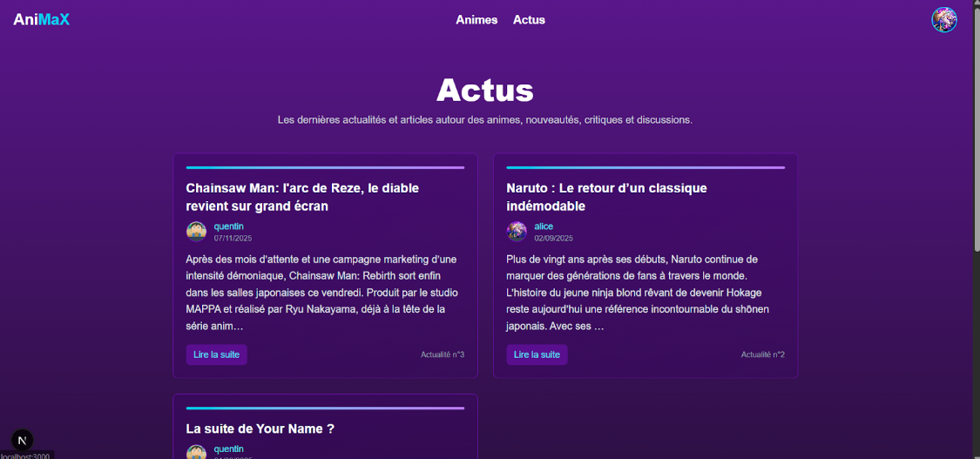The width and height of the screenshot is (980, 459).
Task: Click the gradient bar atop Naruto card
Action: click(x=645, y=167)
